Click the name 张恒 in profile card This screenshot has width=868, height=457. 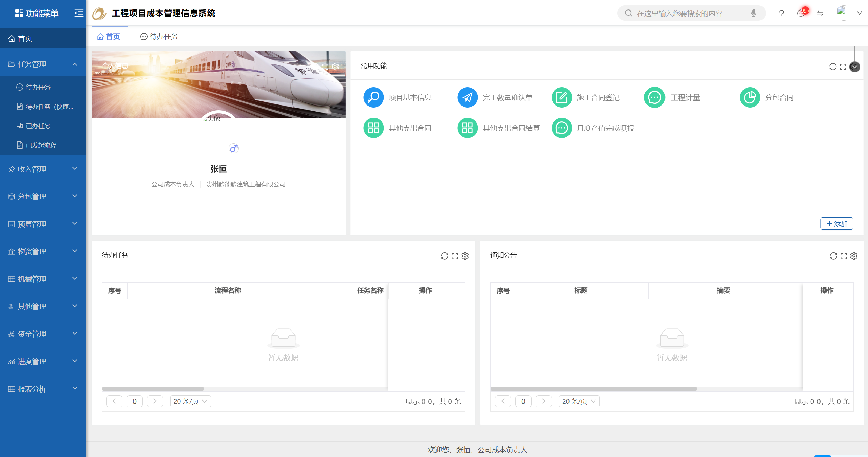pos(218,169)
